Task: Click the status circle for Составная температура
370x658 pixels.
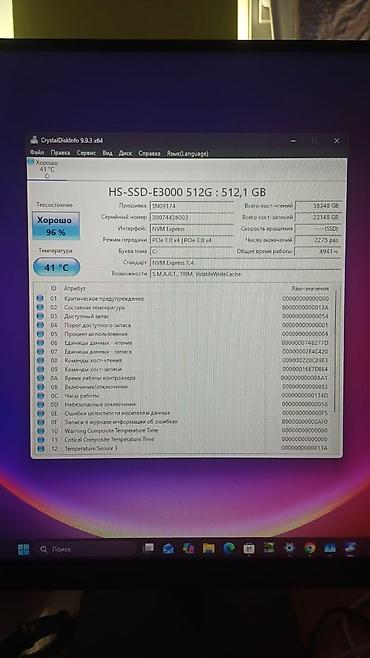Action: (40, 307)
